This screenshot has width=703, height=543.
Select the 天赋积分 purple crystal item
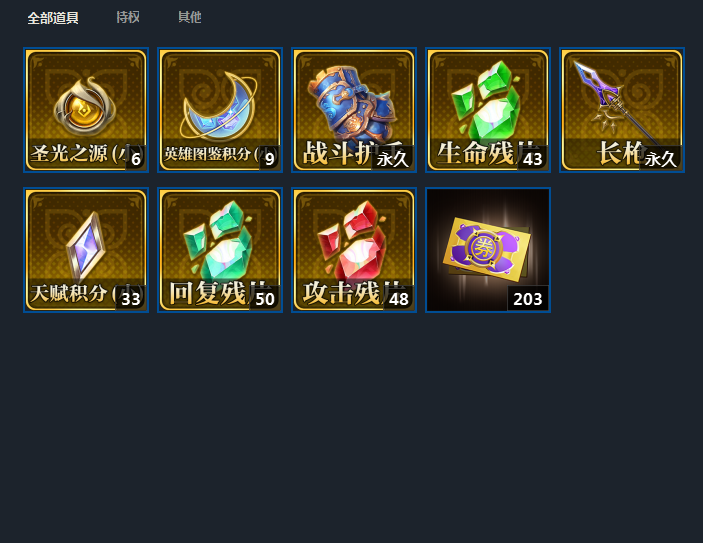[x=86, y=250]
